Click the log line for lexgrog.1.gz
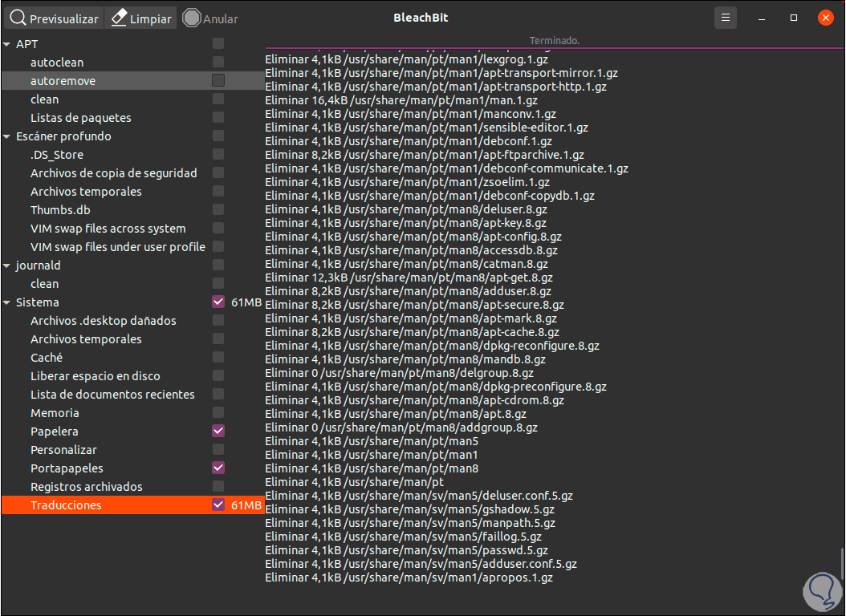The width and height of the screenshot is (846, 616). pos(406,59)
